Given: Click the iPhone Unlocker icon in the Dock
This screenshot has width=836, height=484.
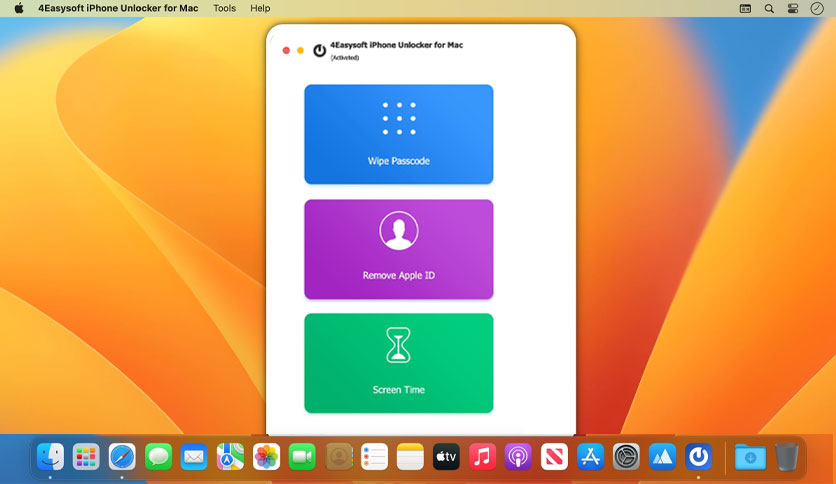Looking at the screenshot, I should 698,457.
